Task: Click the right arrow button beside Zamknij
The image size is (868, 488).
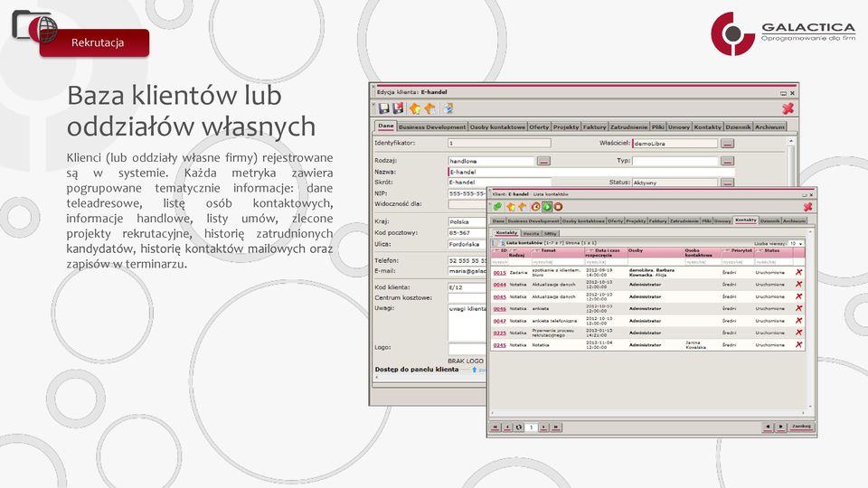Action: (x=780, y=427)
